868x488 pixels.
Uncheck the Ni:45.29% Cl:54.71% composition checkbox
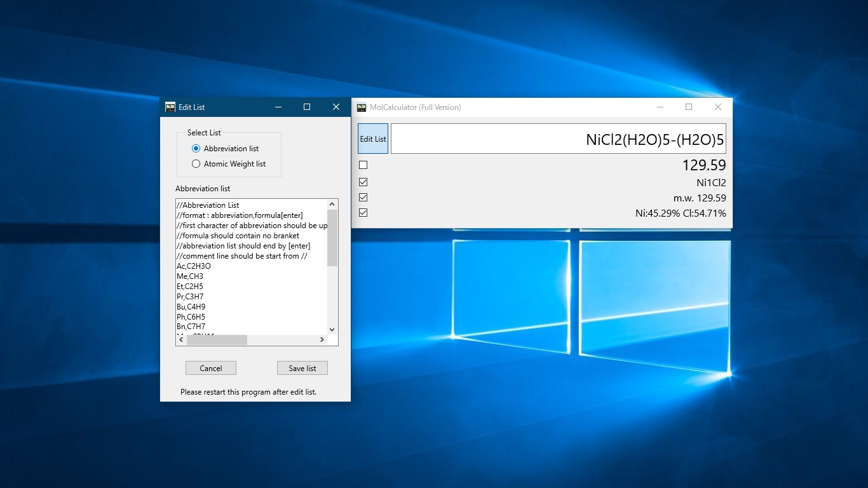pos(363,213)
